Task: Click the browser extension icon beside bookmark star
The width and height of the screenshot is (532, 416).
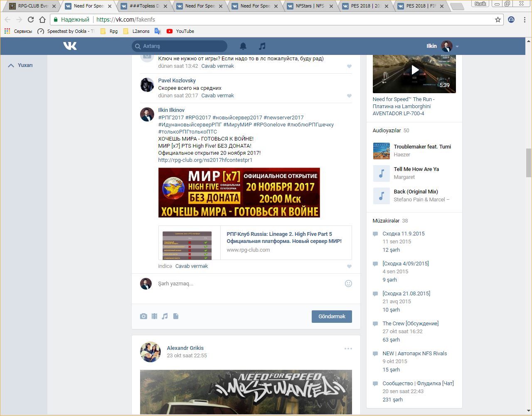Action: click(511, 20)
